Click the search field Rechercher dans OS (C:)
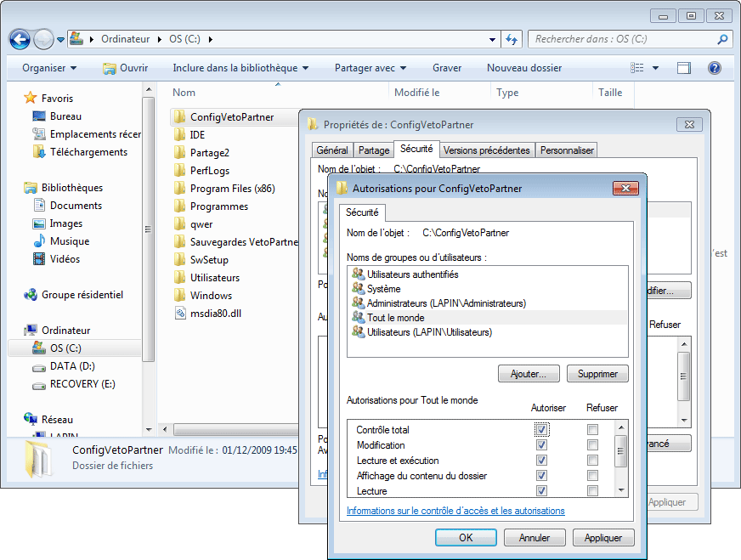 (624, 39)
